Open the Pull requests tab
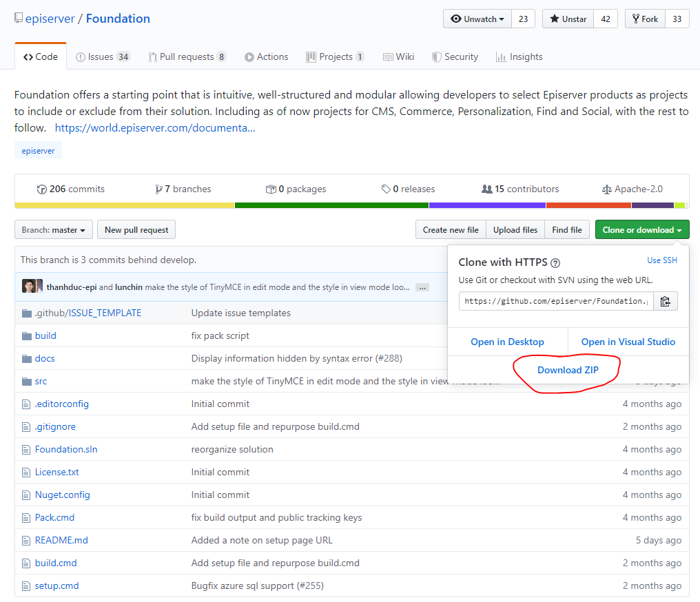The height and width of the screenshot is (602, 700). pyautogui.click(x=187, y=56)
